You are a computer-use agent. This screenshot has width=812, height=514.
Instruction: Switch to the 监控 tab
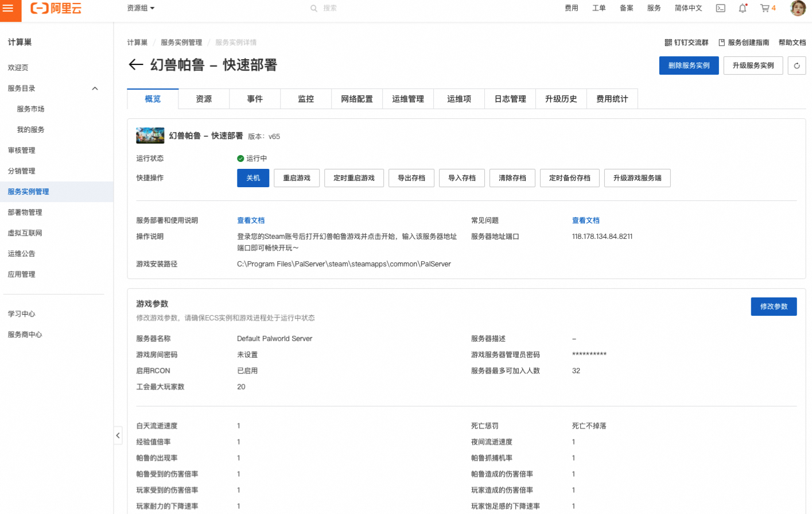306,99
